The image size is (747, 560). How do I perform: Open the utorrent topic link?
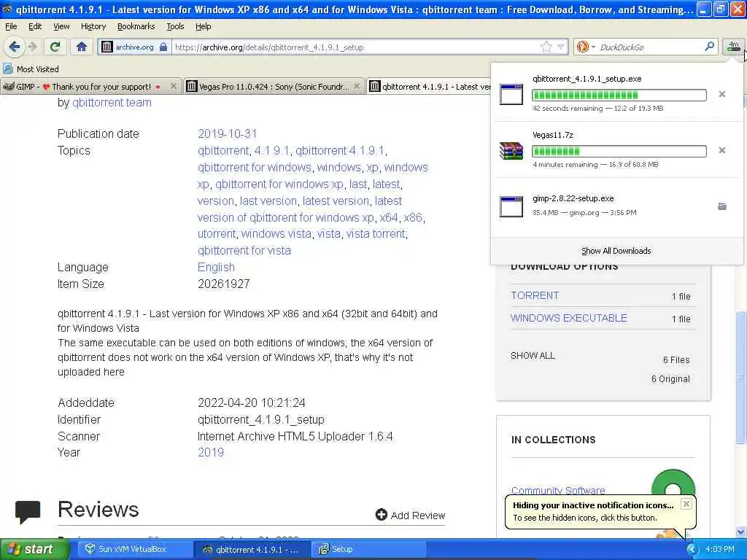(x=216, y=234)
